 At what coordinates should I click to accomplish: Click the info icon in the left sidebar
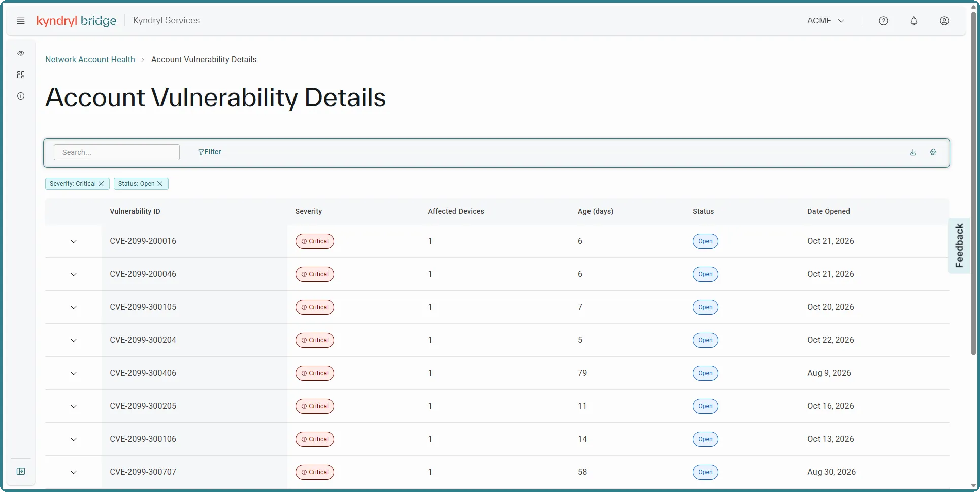point(21,96)
